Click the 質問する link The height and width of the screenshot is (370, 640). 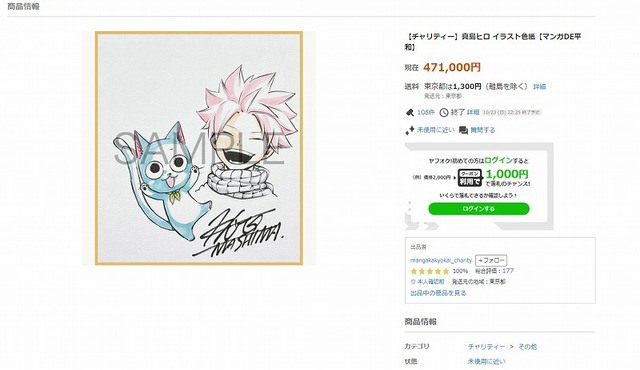483,130
